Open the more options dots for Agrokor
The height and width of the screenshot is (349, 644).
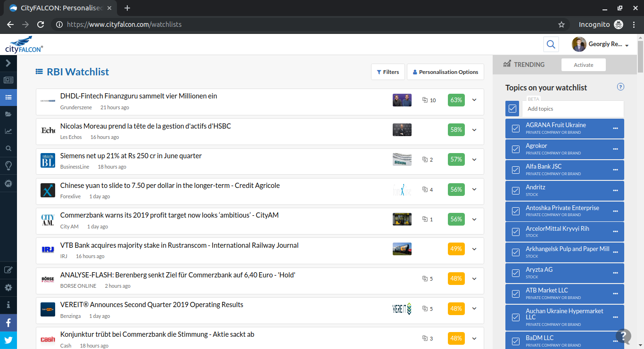click(x=615, y=149)
